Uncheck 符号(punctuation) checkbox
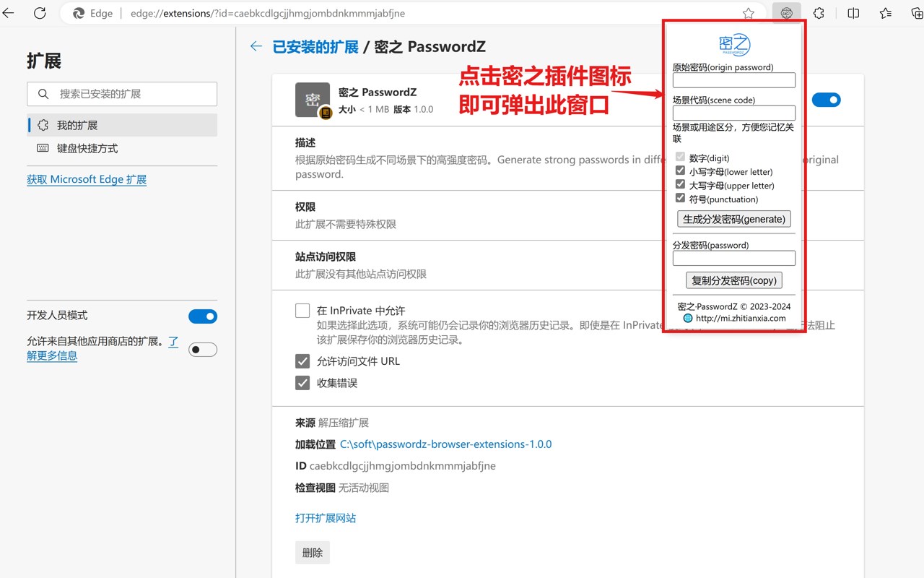Image resolution: width=924 pixels, height=578 pixels. (x=680, y=198)
